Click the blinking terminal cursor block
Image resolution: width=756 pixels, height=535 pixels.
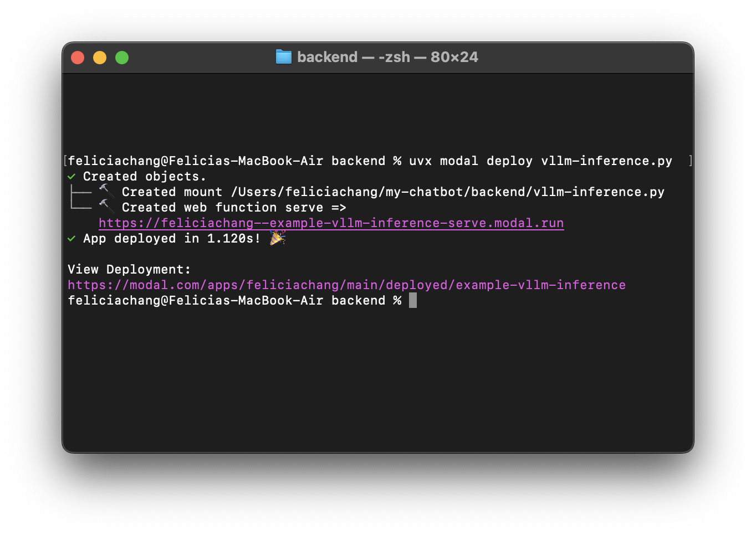point(412,300)
